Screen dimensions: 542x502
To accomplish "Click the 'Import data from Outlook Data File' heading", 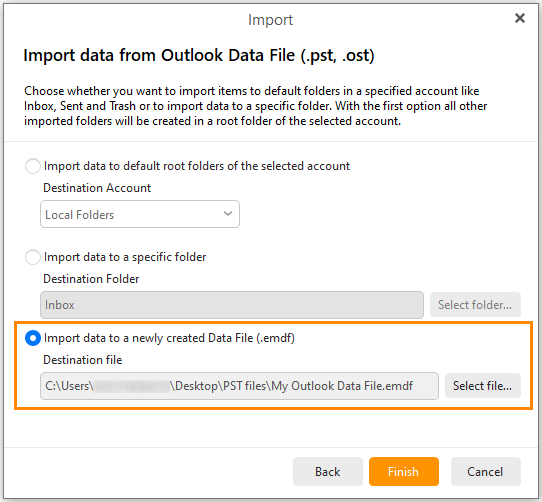I will pyautogui.click(x=199, y=56).
